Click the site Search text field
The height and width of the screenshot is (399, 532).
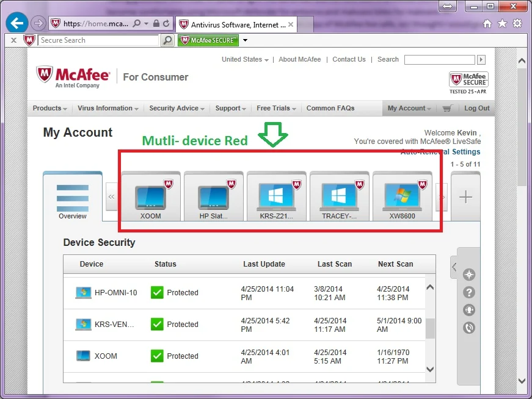(x=439, y=60)
